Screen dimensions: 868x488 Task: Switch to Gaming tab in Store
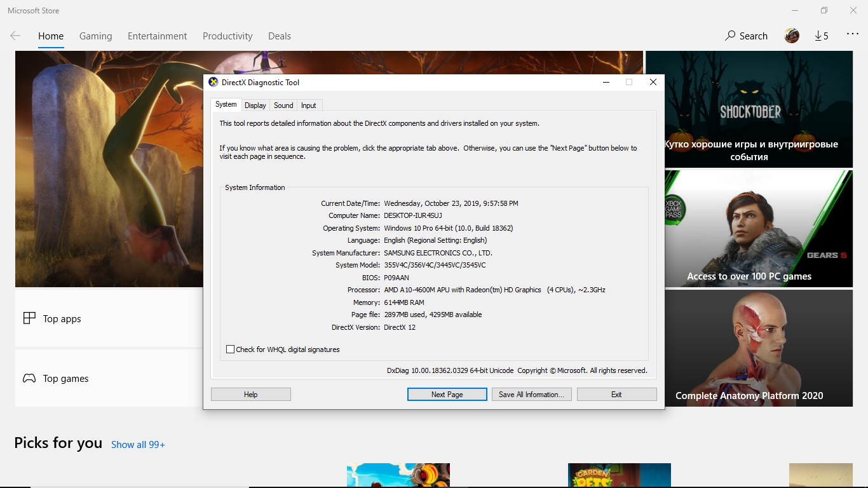coord(96,36)
